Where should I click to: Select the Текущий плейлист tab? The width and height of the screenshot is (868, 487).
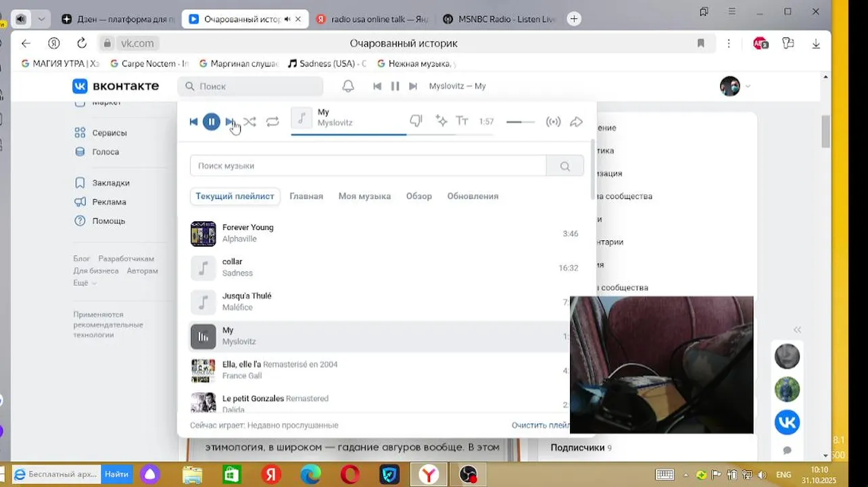235,196
